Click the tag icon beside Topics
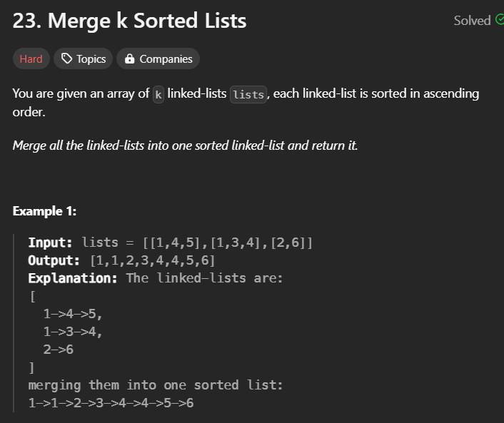This screenshot has height=423, width=504. coord(67,59)
